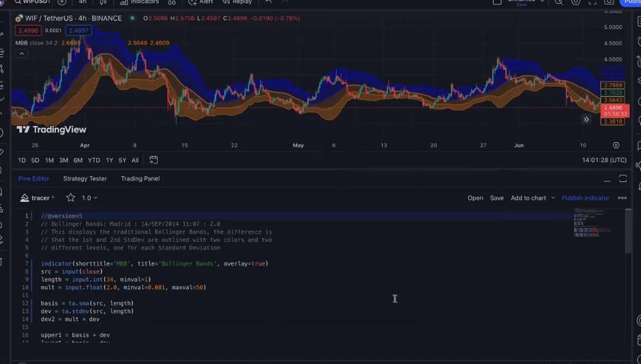The width and height of the screenshot is (641, 364).
Task: Select the YTD time range
Action: click(94, 160)
